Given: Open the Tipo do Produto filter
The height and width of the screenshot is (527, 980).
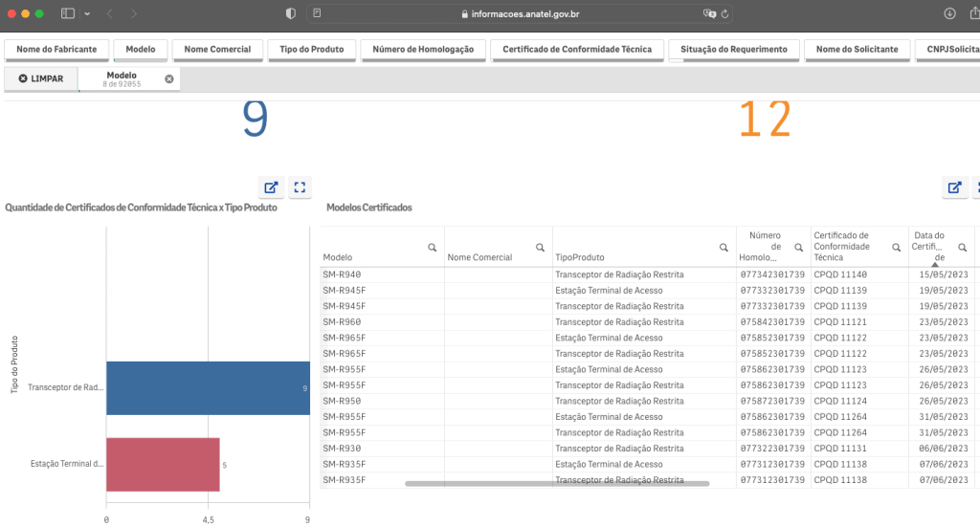Looking at the screenshot, I should pyautogui.click(x=312, y=50).
